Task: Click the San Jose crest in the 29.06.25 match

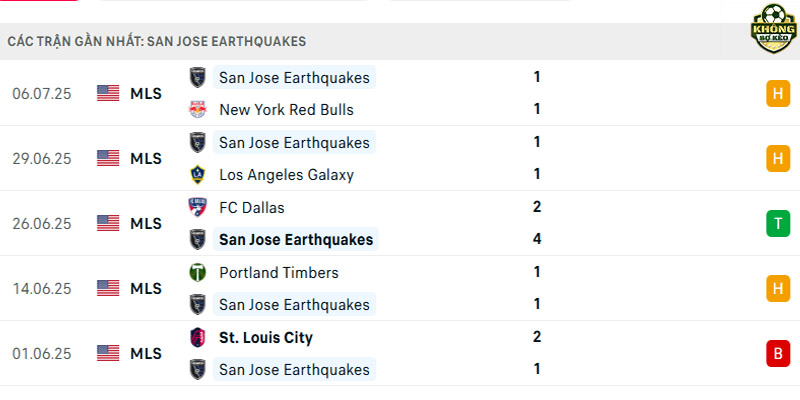Action: tap(197, 142)
